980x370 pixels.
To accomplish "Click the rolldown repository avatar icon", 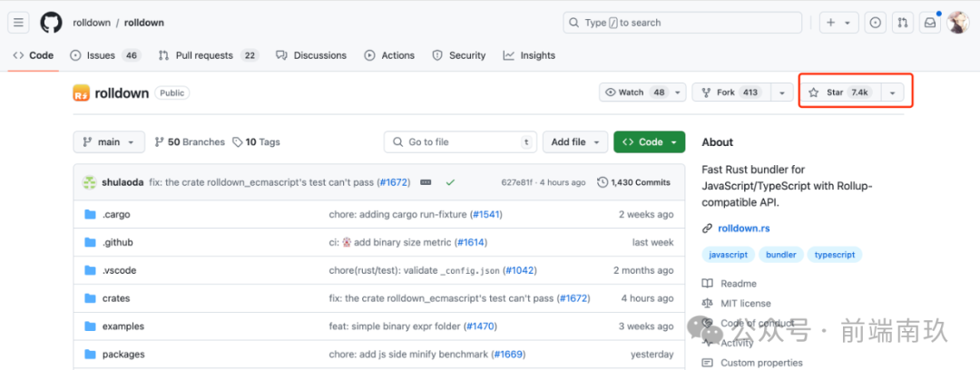I will tap(82, 93).
